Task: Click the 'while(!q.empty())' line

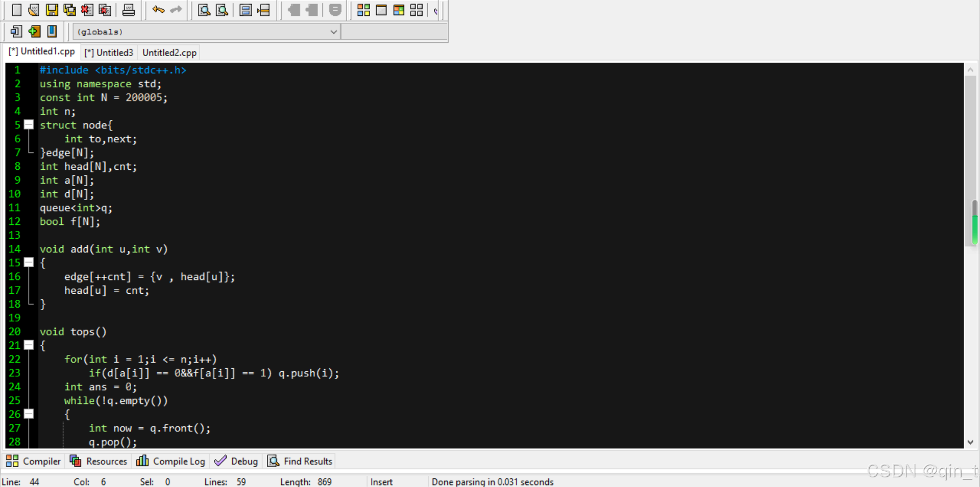Action: pos(116,400)
